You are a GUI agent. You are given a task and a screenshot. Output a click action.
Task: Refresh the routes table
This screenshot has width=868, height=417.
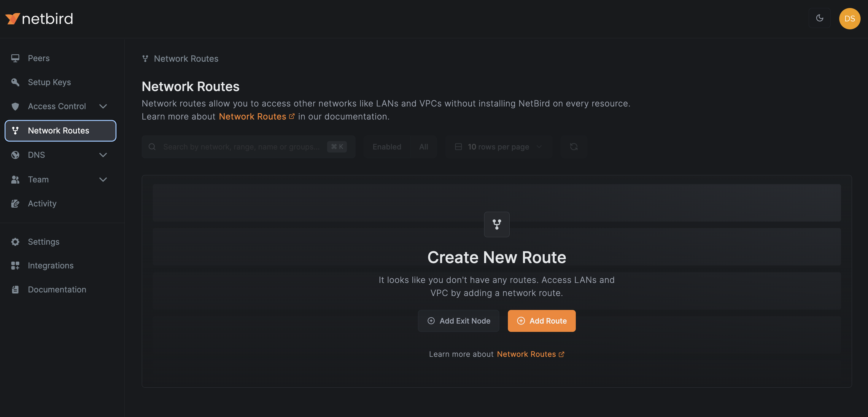[573, 147]
